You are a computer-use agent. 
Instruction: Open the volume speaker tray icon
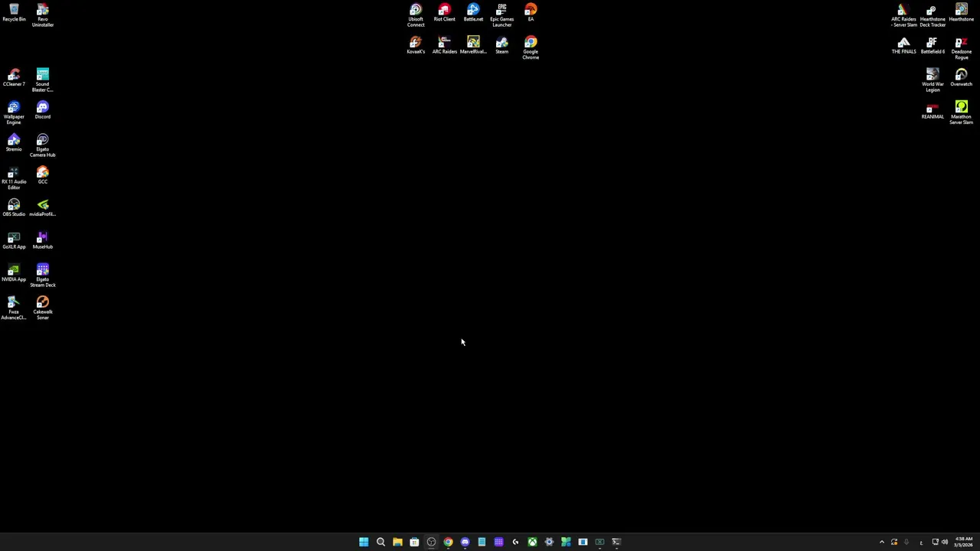944,542
